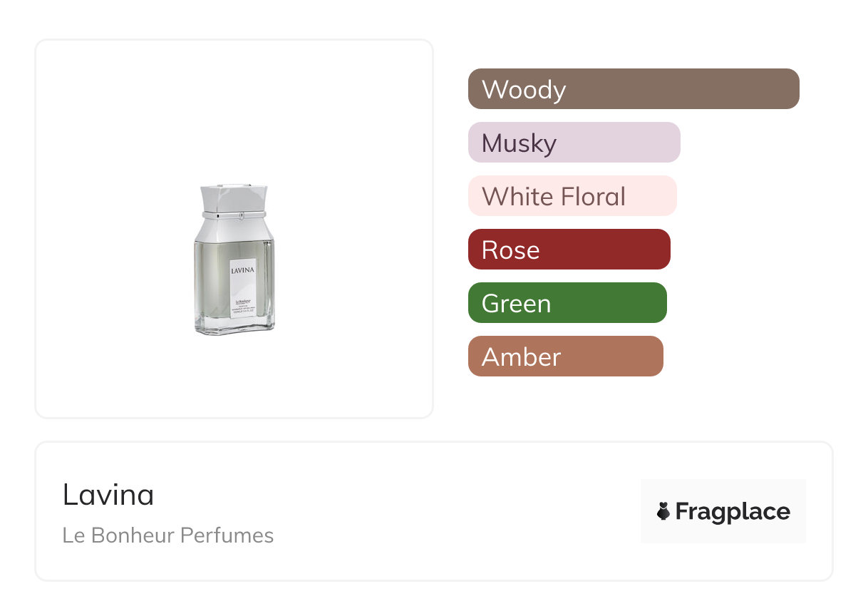Viewport: 868px width, 616px height.
Task: Click the White Floral text label
Action: point(554,197)
